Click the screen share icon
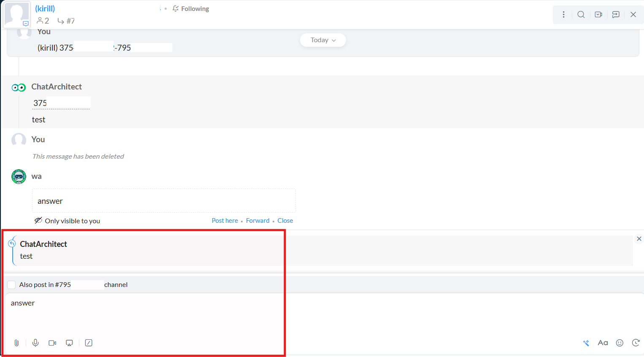This screenshot has height=357, width=644. (70, 343)
